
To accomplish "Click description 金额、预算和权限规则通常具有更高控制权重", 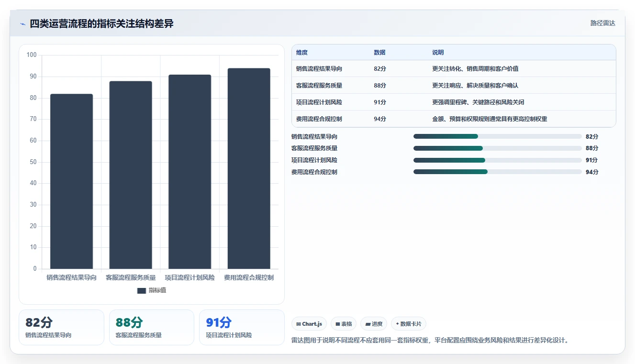I will 490,119.
